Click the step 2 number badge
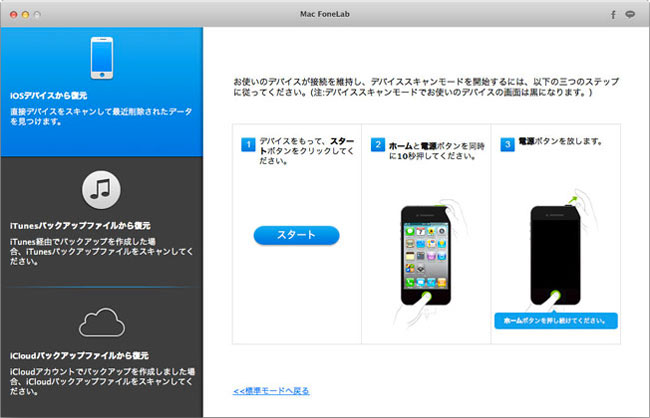Viewport: 650px width, 418px height. tap(378, 145)
